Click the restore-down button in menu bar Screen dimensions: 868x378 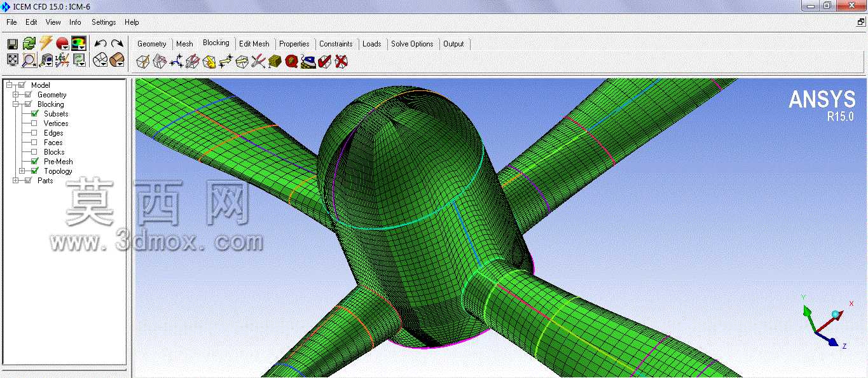(861, 22)
